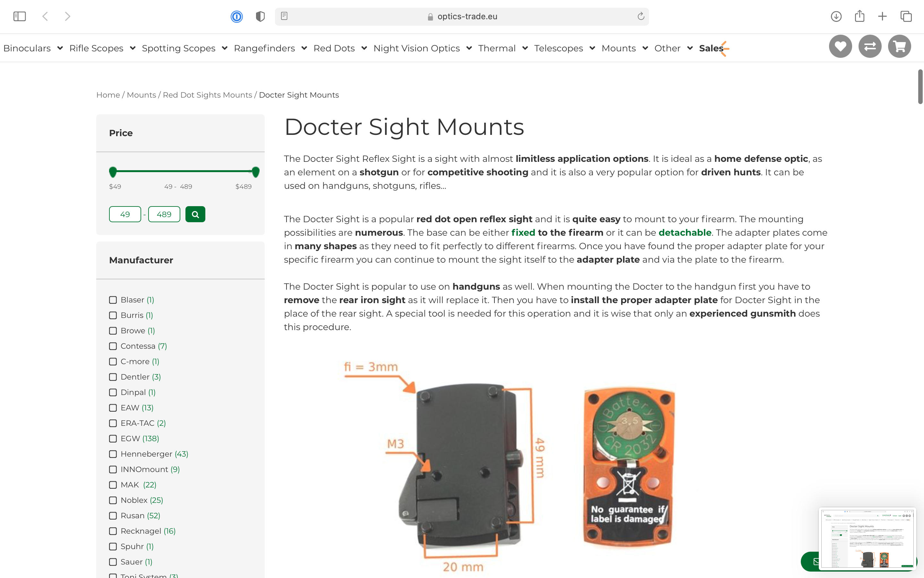
Task: Go to Home breadcrumb link
Action: (108, 95)
